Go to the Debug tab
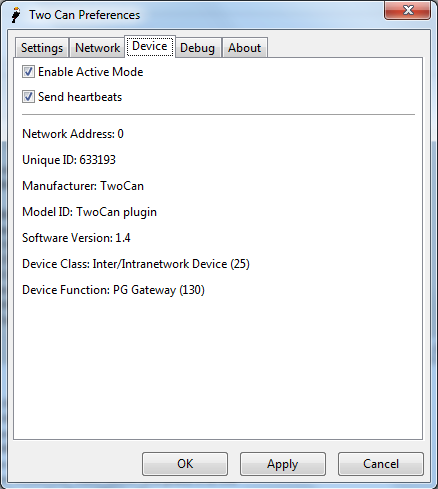Screen dimensions: 438x489 tap(197, 48)
